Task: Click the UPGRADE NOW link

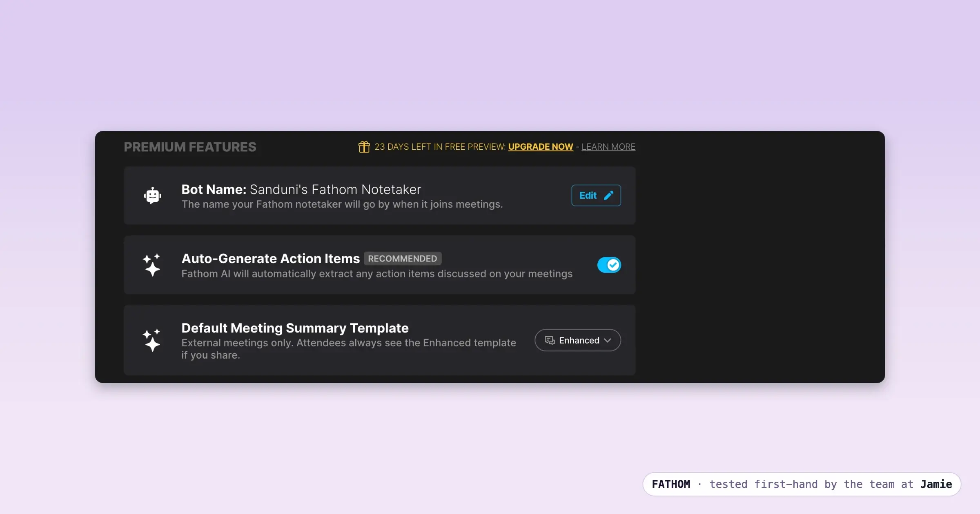Action: (541, 147)
